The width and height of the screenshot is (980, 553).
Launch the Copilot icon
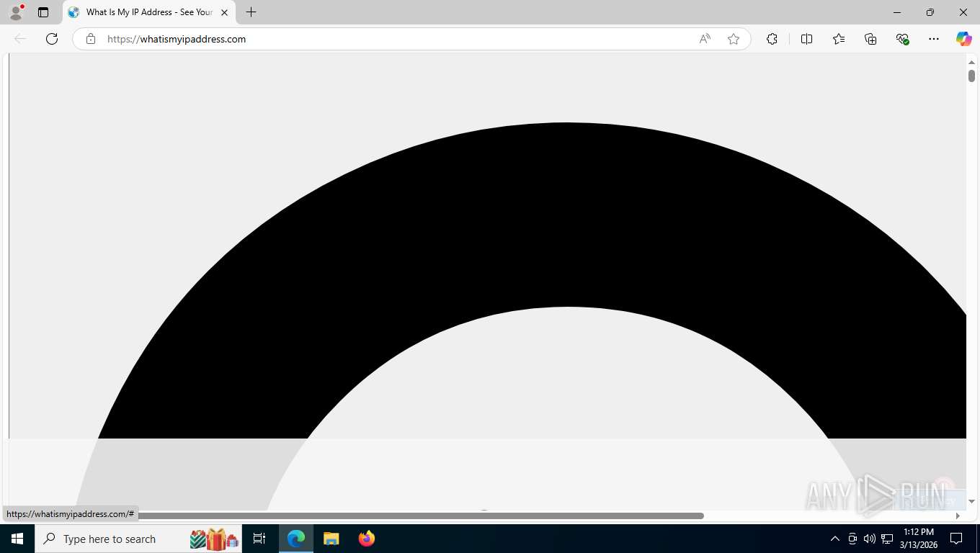(x=963, y=39)
